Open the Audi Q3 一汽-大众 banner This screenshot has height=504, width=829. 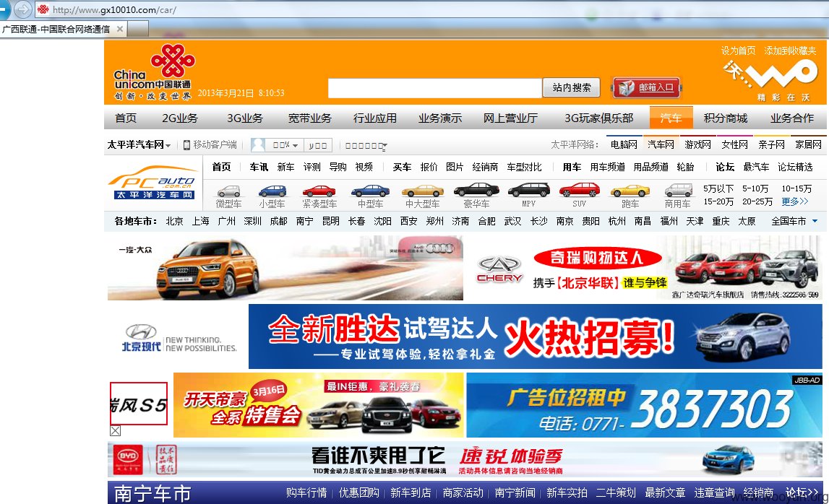[x=285, y=268]
